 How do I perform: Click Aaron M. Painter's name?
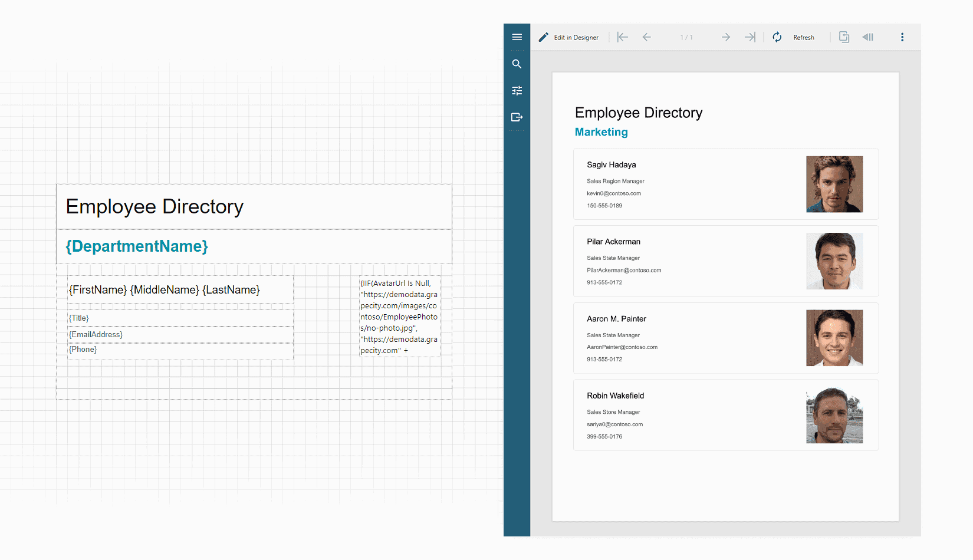click(x=616, y=319)
